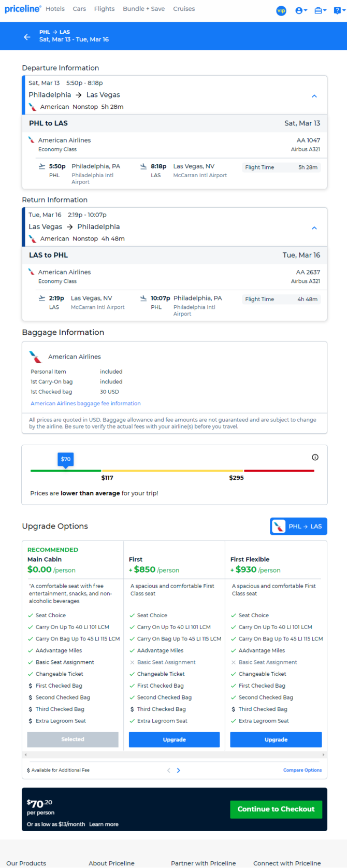Viewport: 347px width, 868px height.
Task: Open American Airlines baggage fee information link
Action: (85, 403)
